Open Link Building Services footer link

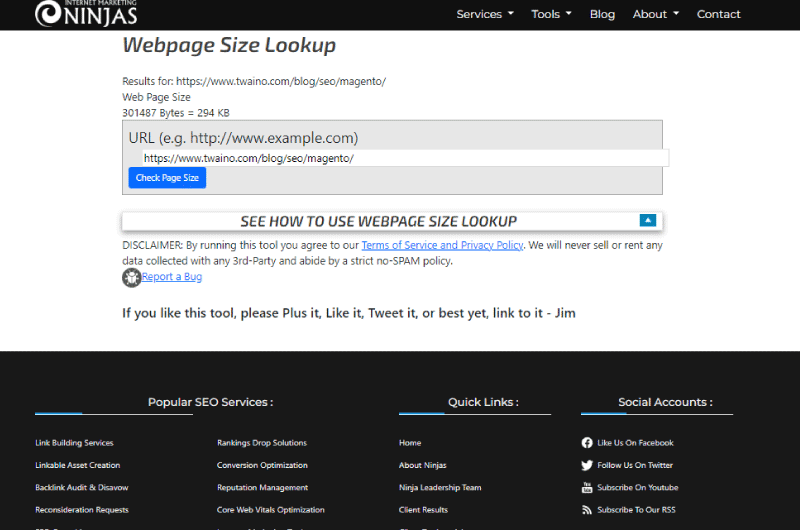tap(74, 443)
